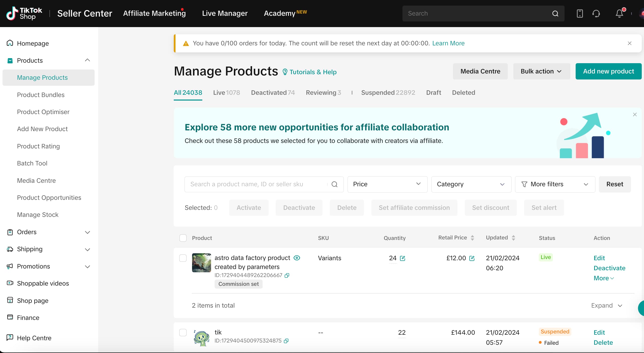Click the TikTok Shop logo
The height and width of the screenshot is (353, 644).
pyautogui.click(x=24, y=13)
